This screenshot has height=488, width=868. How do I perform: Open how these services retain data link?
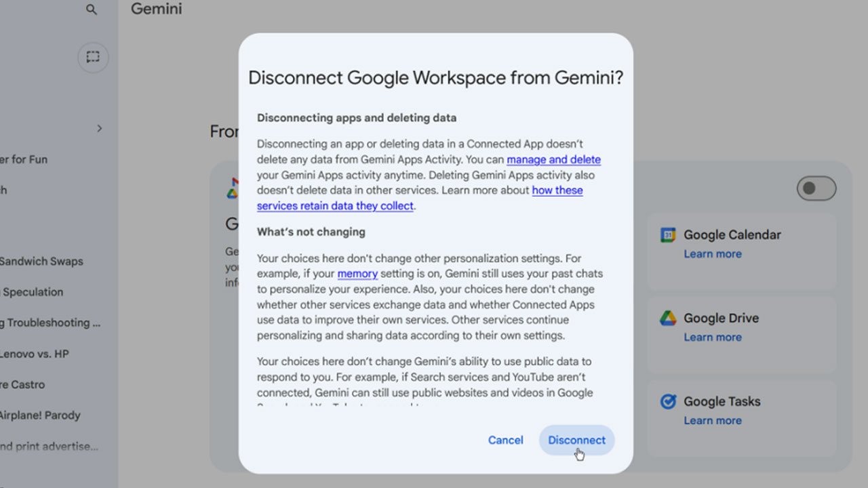tap(420, 198)
